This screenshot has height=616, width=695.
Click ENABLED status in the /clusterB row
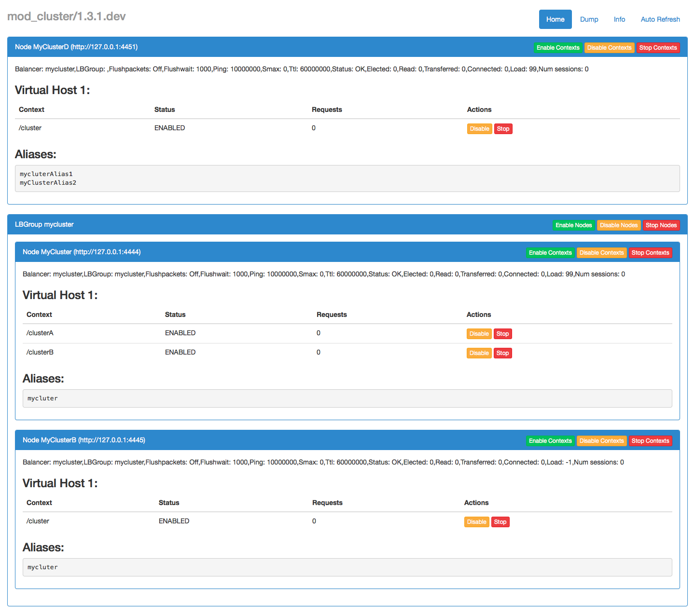click(180, 352)
